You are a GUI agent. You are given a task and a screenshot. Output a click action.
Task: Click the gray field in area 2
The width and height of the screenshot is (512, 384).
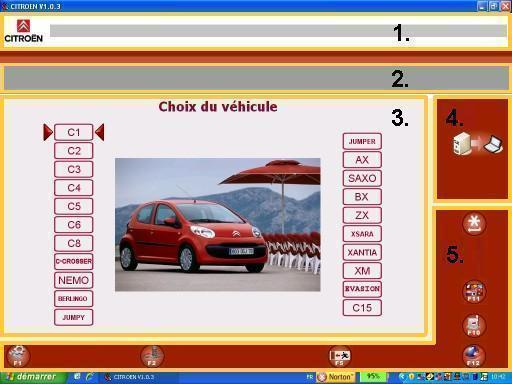(256, 78)
